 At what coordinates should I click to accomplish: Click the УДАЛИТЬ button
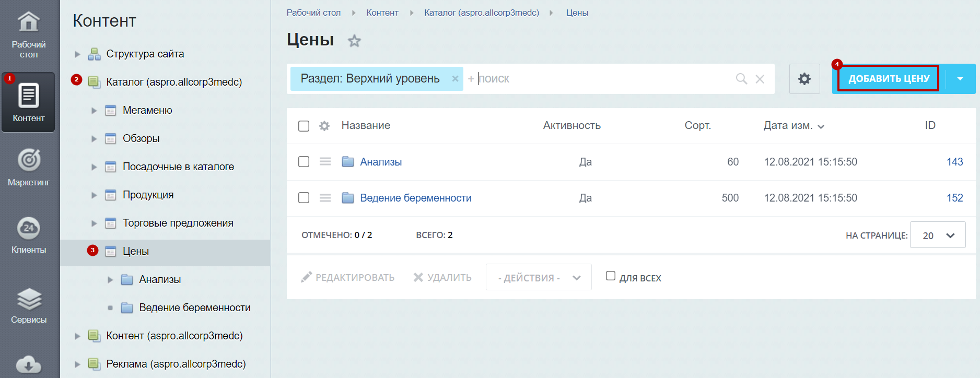tap(442, 277)
